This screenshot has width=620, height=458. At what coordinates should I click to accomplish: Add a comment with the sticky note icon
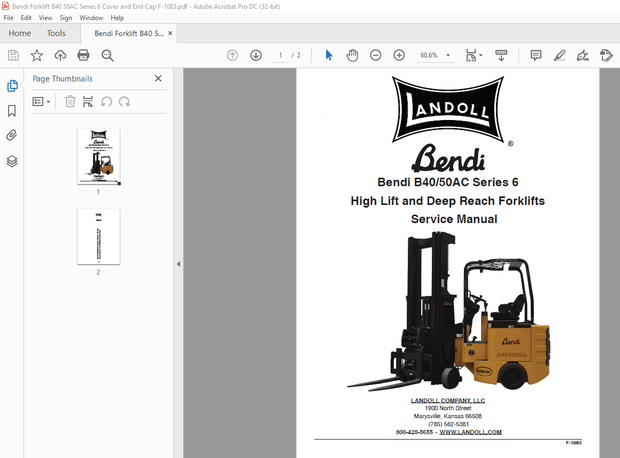(x=536, y=55)
